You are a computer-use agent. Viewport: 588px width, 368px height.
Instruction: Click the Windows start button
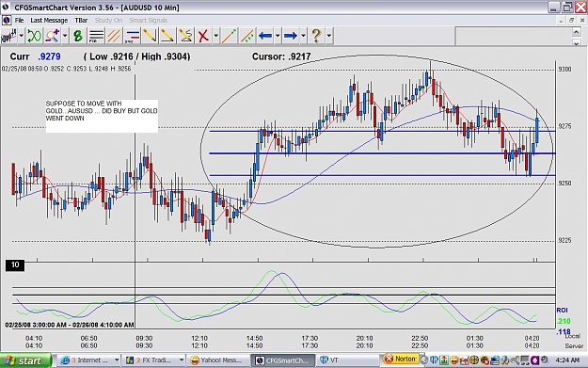[25, 360]
